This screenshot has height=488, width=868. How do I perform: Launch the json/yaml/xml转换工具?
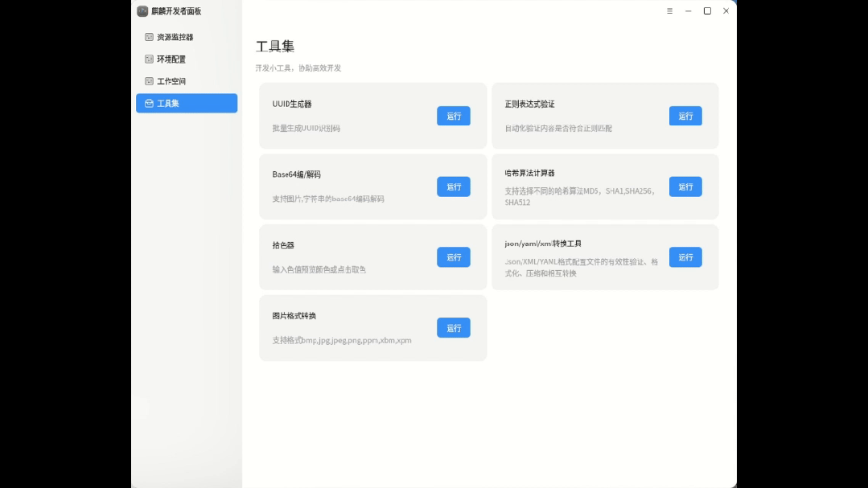[685, 257]
